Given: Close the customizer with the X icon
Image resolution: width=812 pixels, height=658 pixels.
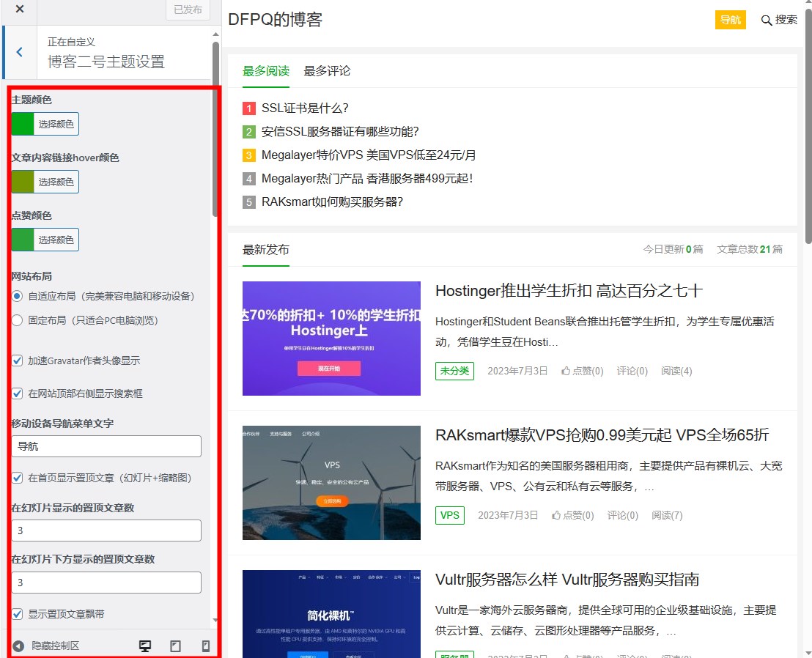Looking at the screenshot, I should tap(20, 9).
